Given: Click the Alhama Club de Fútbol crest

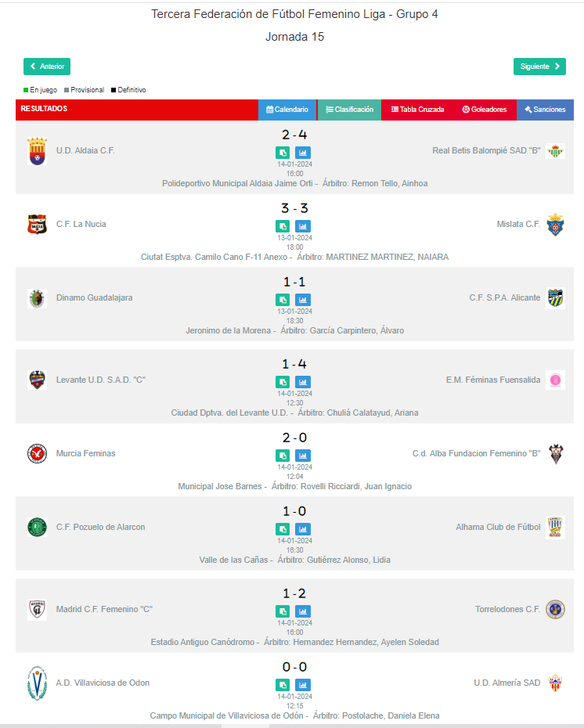Looking at the screenshot, I should tap(555, 528).
